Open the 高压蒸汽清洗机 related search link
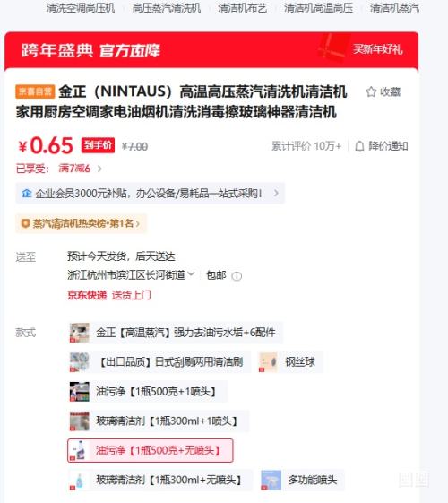The height and width of the screenshot is (503, 448). [x=167, y=8]
